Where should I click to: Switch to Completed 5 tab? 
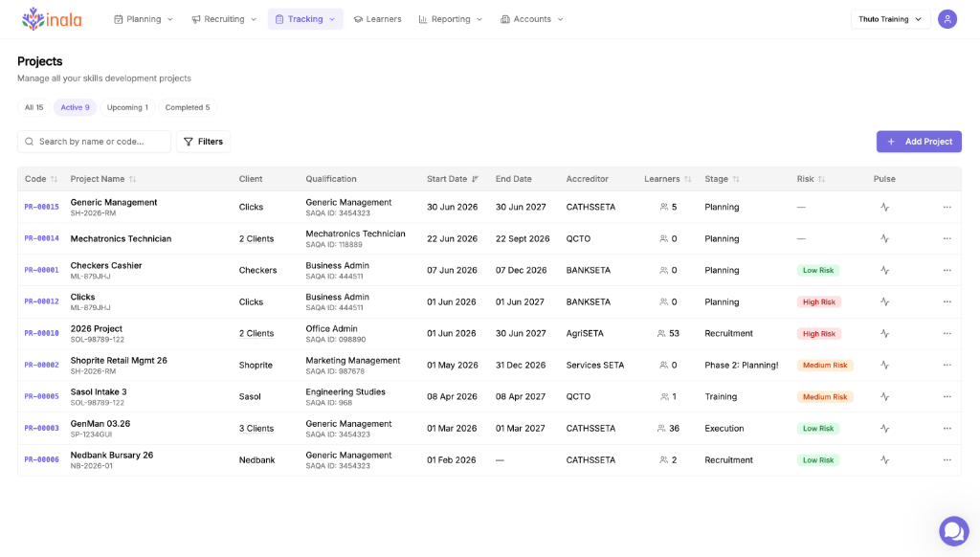click(x=188, y=107)
